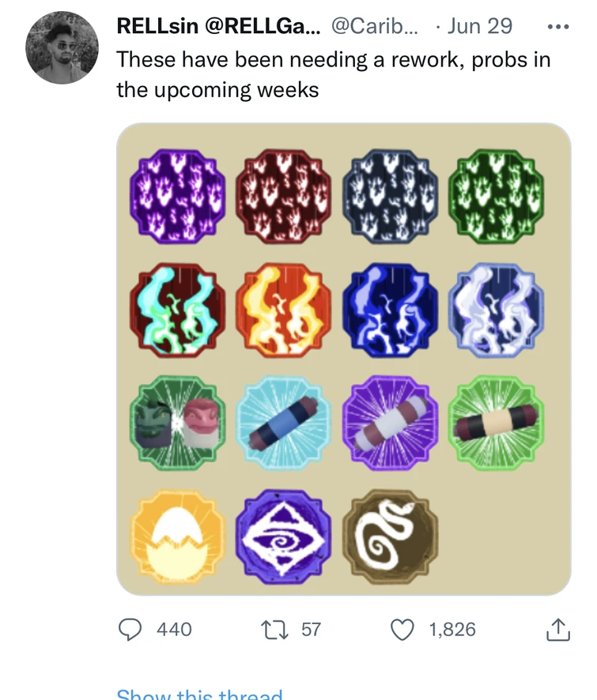Click the purple lightning scroll emblem
This screenshot has width=597, height=700.
[x=177, y=196]
